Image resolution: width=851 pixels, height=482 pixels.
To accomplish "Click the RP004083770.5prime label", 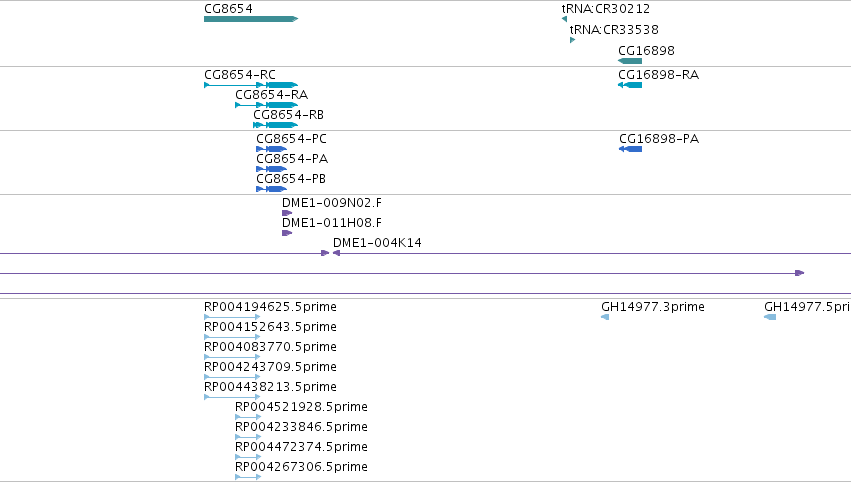I will pyautogui.click(x=270, y=347).
